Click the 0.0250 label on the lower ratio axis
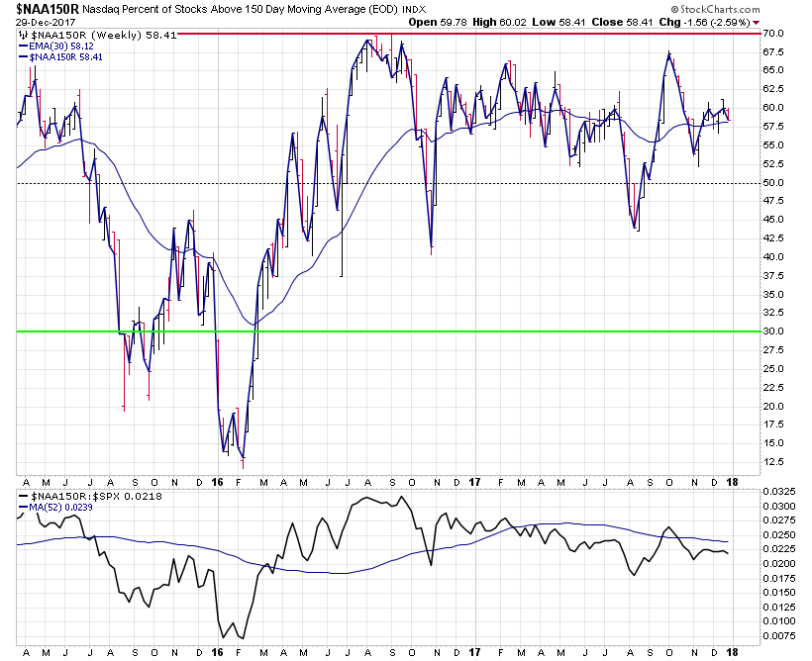Screen dimensions: 812x661 coord(779,534)
